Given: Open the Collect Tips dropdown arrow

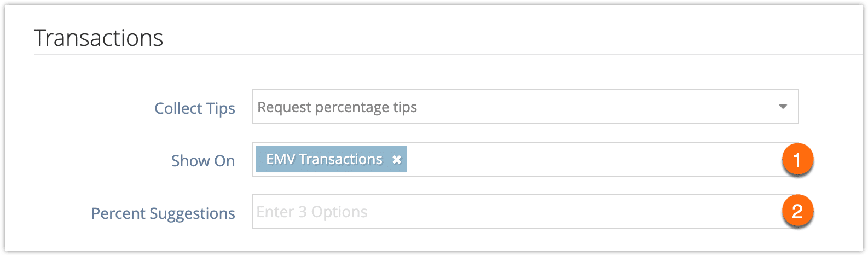Looking at the screenshot, I should (783, 107).
